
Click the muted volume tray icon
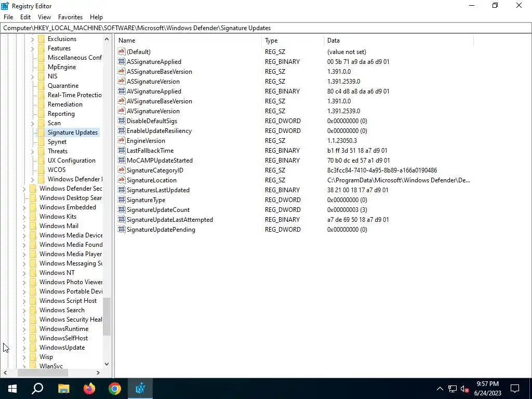[465, 389]
